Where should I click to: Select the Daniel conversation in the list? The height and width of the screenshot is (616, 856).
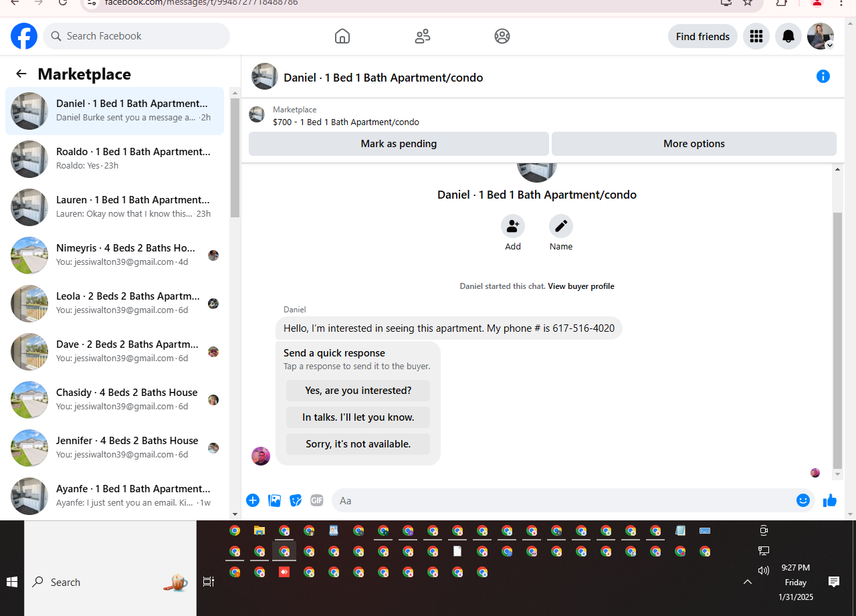click(x=114, y=111)
